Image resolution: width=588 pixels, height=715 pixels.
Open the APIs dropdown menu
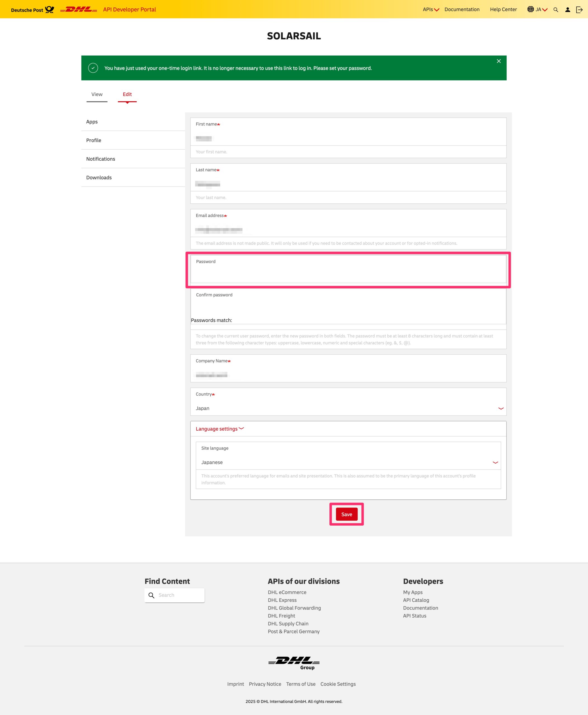pos(430,9)
